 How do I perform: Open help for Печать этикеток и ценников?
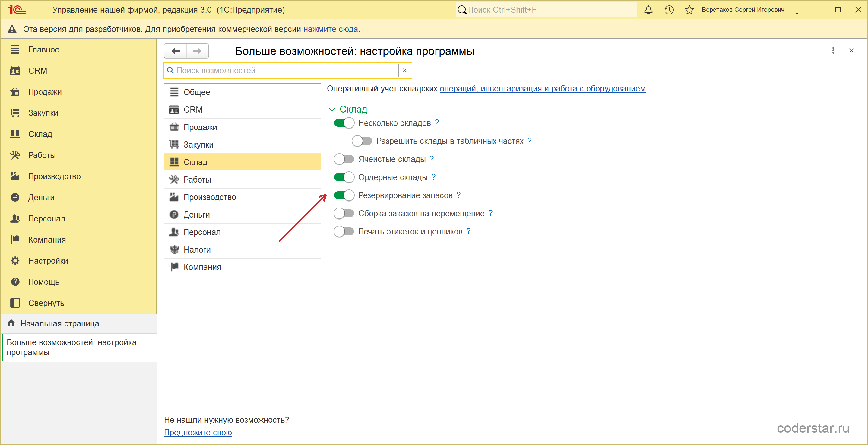point(468,231)
